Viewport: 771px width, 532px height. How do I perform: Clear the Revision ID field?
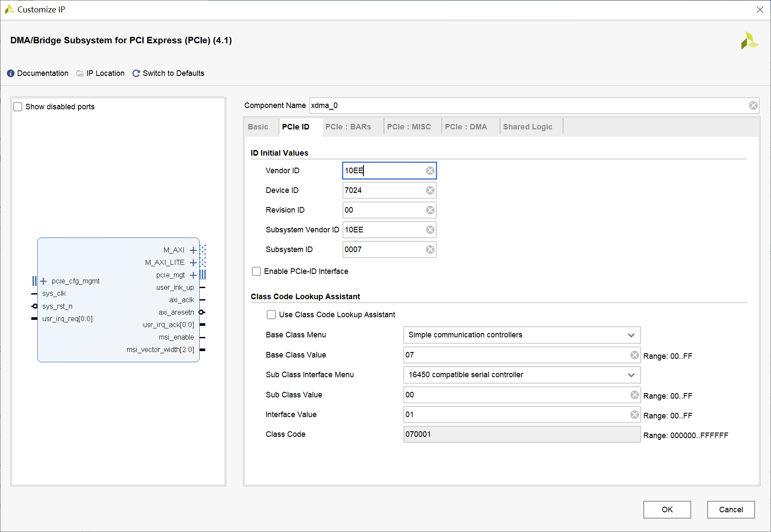coord(430,210)
